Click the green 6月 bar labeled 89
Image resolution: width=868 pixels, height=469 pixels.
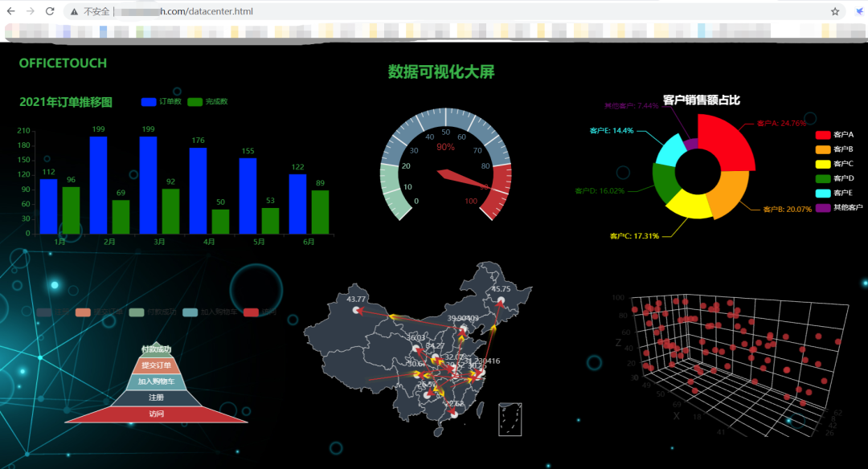coord(320,212)
